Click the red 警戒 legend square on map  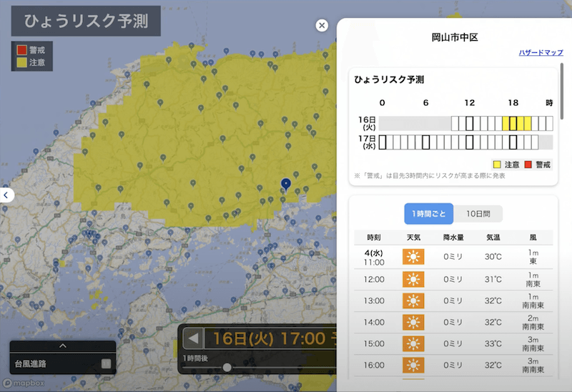point(21,50)
